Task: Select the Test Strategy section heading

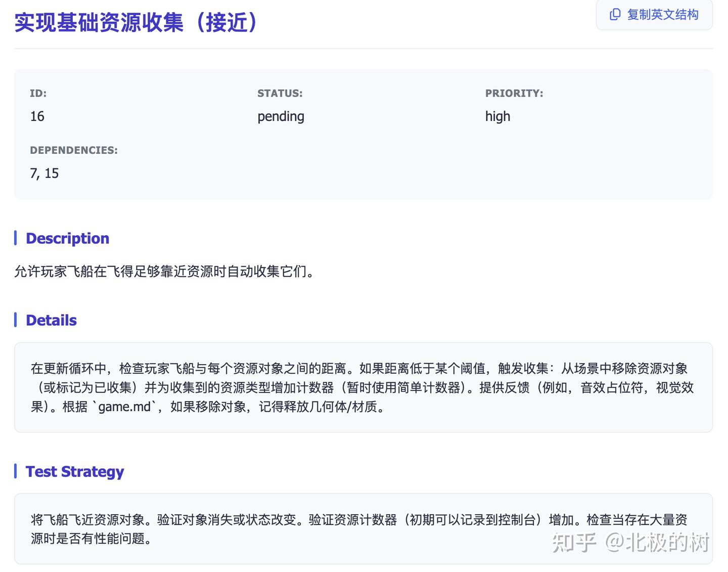Action: coord(74,471)
